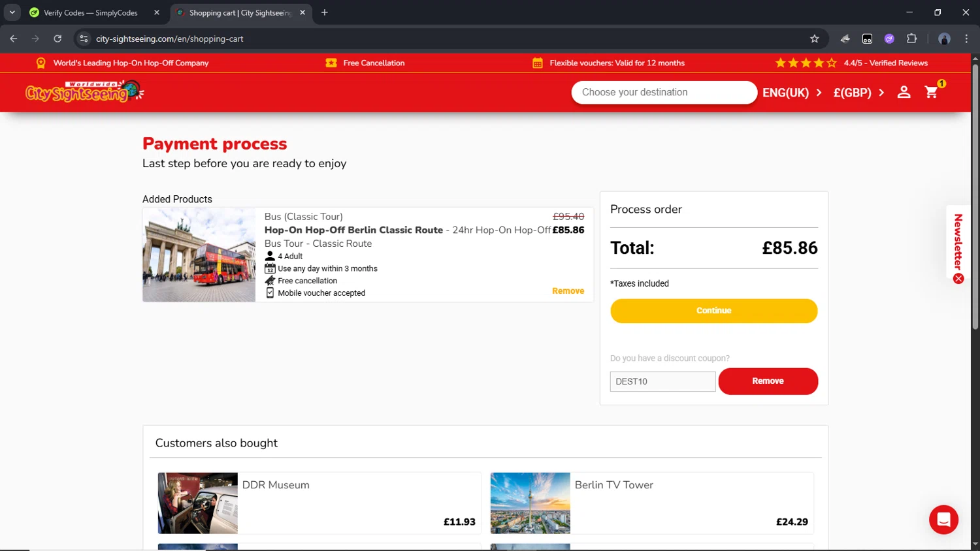
Task: Open the DDR Museum product card
Action: click(x=319, y=503)
